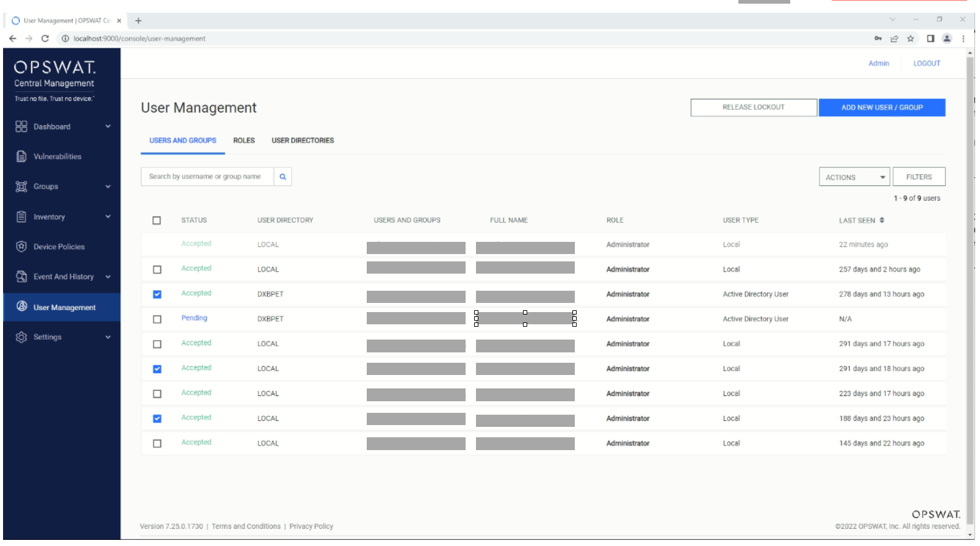Switch to the Roles tab
The image size is (980, 546).
point(244,140)
